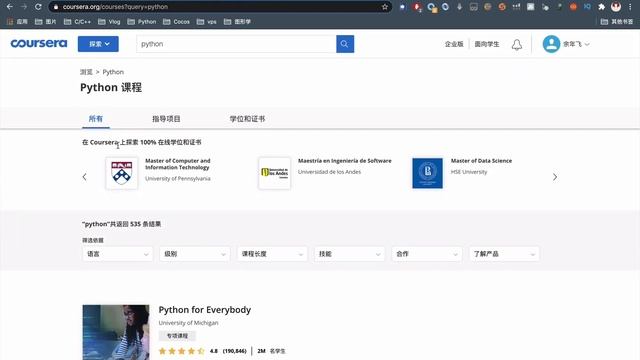Open the Python bookmarks folder
Screen dimensions: 640x360
tap(142, 22)
